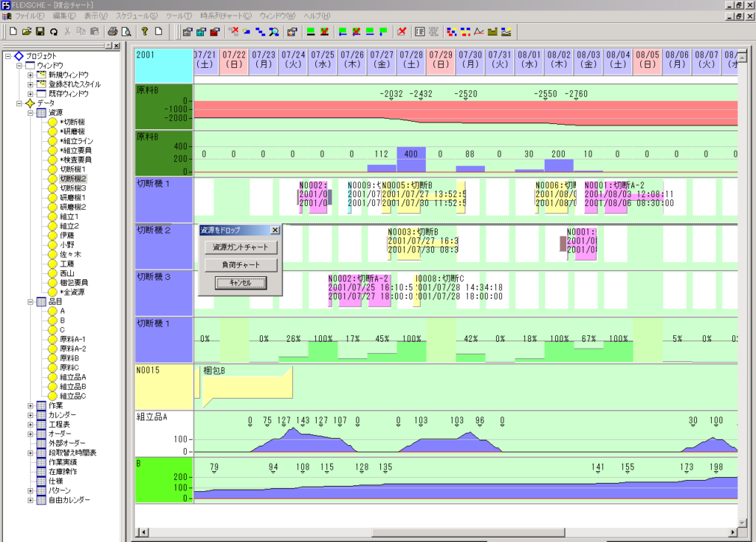Expand the 段取替え時間表 tree node
756x542 pixels.
(30, 453)
